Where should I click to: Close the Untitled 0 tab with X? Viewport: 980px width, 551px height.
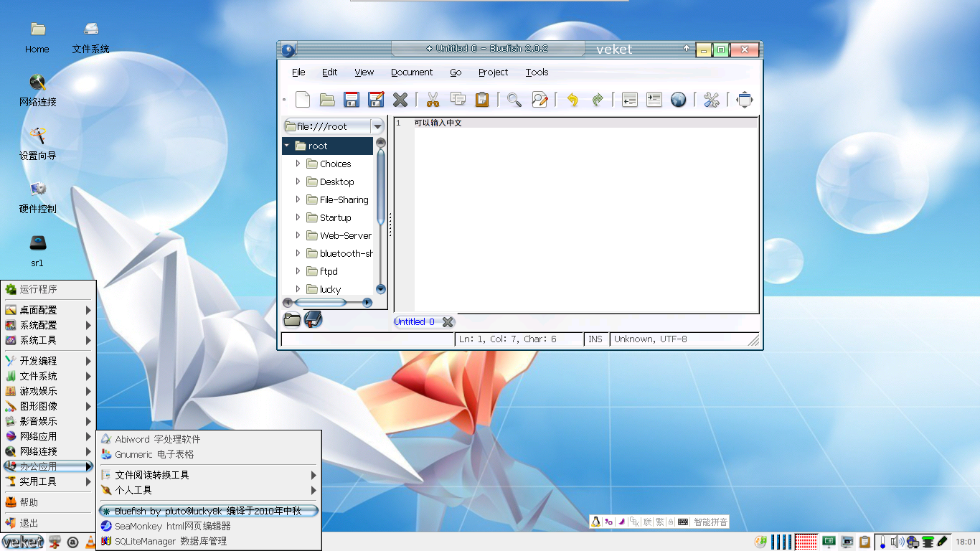point(448,322)
